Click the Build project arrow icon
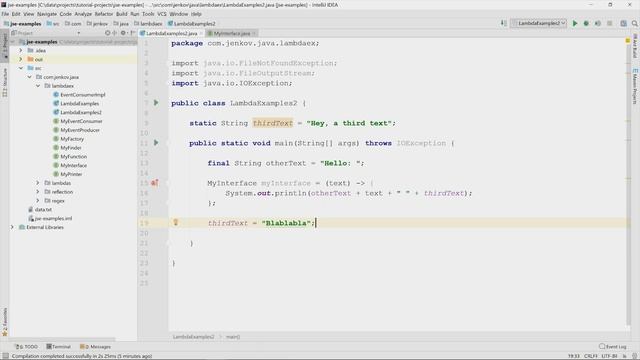This screenshot has height=360, width=640. (x=504, y=24)
